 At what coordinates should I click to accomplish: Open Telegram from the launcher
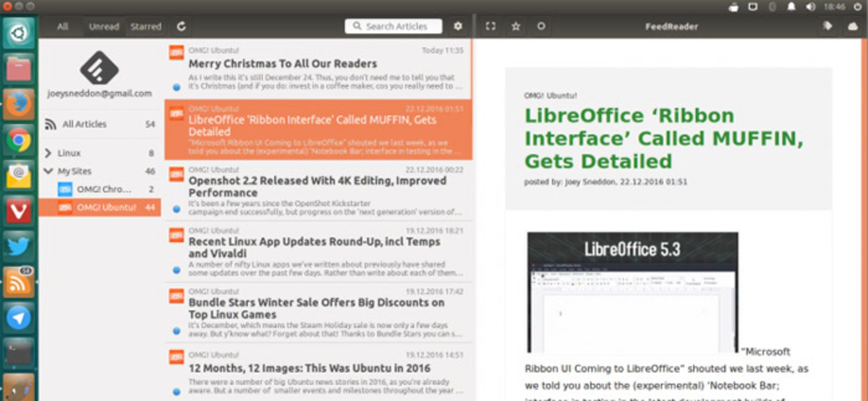pyautogui.click(x=18, y=318)
